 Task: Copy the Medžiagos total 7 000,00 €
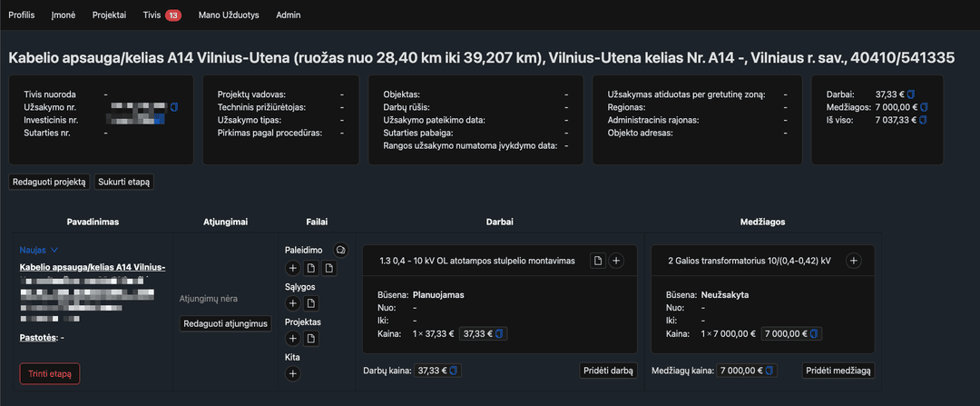click(925, 107)
